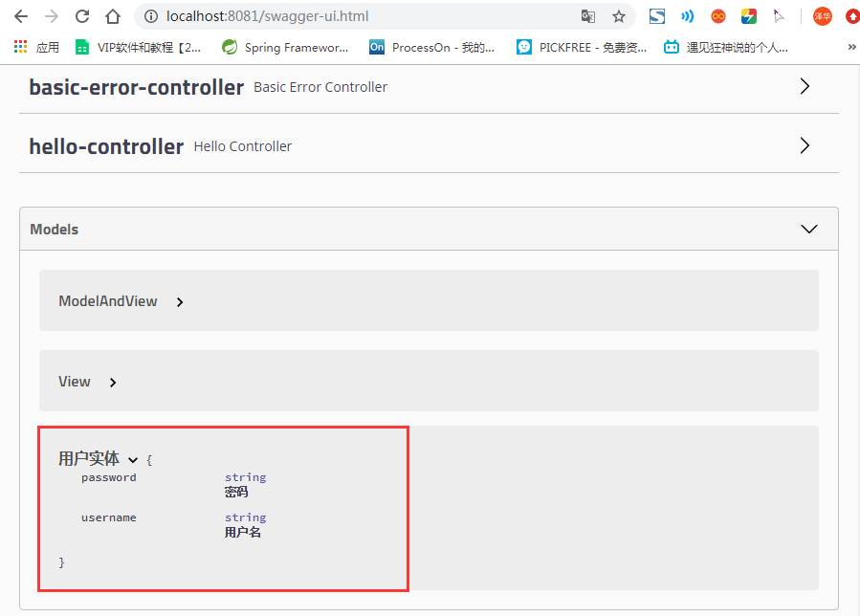Open the colorful lightning extension icon
This screenshot has height=616, width=860.
pos(749,16)
